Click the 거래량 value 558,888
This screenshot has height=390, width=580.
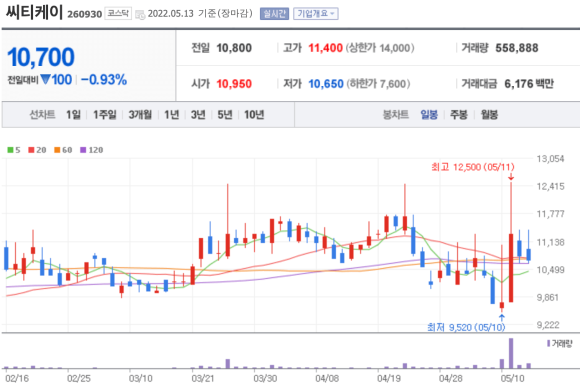click(517, 48)
